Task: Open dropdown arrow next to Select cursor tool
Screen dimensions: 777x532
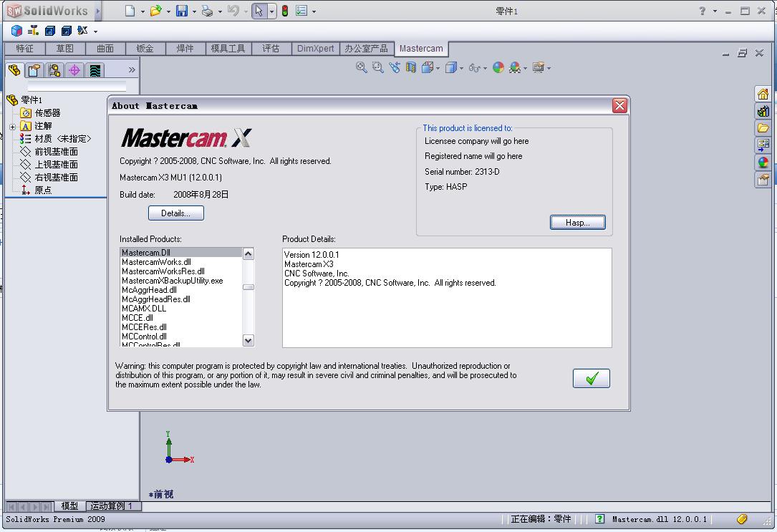Action: click(271, 11)
